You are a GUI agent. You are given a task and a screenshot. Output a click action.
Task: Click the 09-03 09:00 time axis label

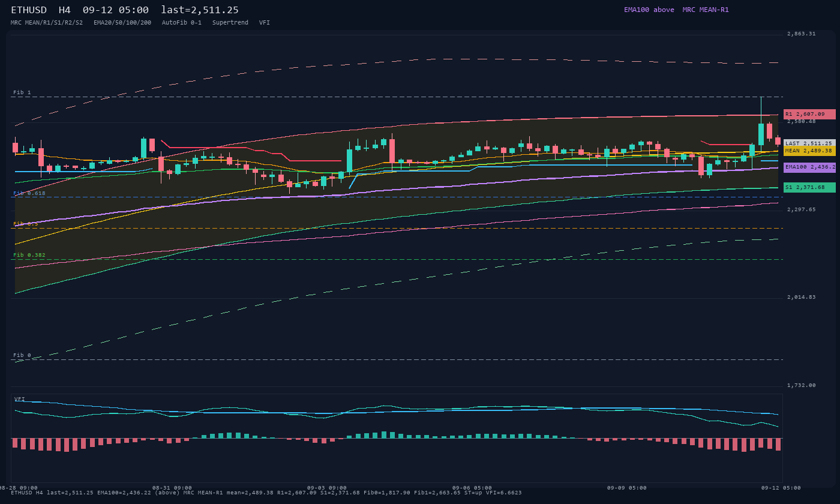pos(327,488)
